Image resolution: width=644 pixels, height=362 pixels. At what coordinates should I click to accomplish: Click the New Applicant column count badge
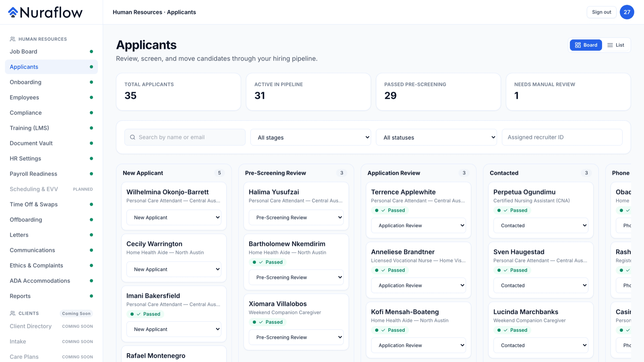point(219,173)
